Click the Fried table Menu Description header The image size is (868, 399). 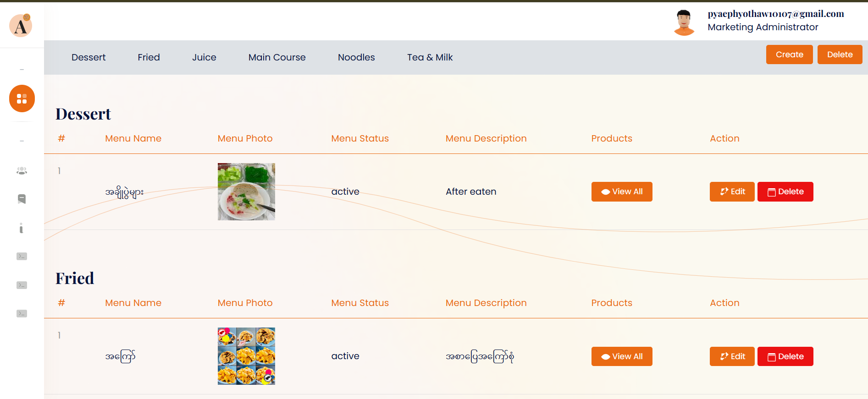(x=486, y=303)
